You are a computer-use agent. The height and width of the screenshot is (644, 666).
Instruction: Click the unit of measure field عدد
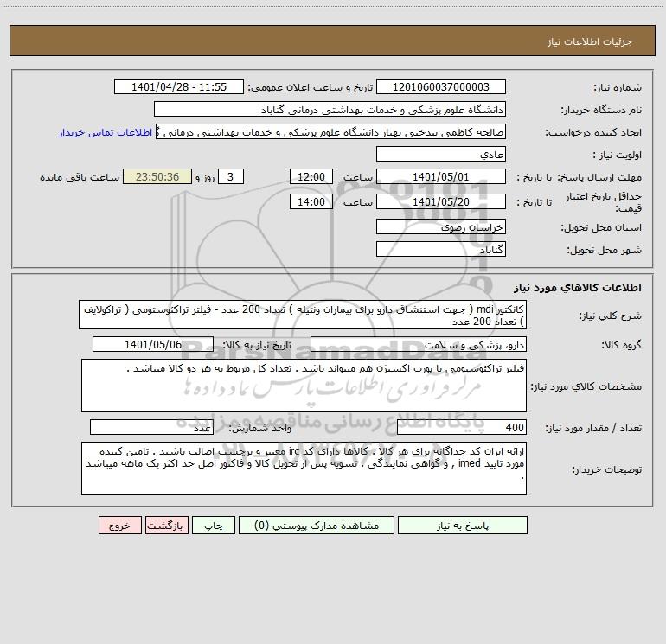coord(151,428)
